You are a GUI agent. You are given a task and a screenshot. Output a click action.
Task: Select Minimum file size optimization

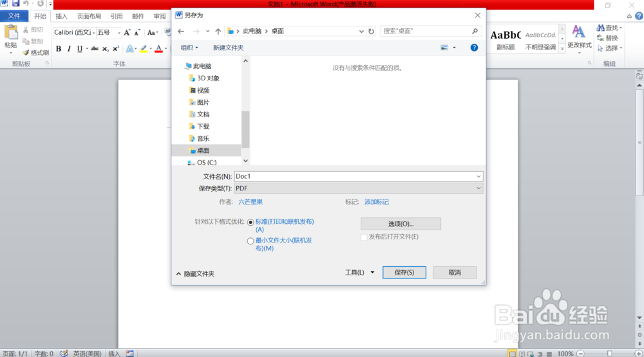tap(251, 241)
